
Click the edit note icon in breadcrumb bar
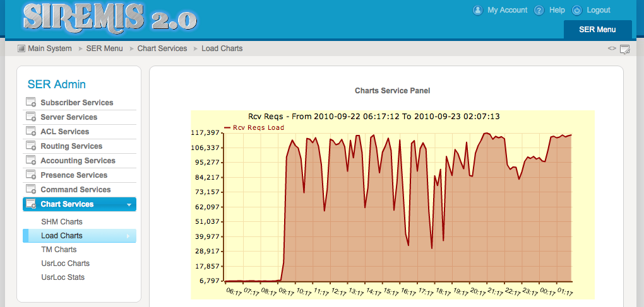(625, 49)
